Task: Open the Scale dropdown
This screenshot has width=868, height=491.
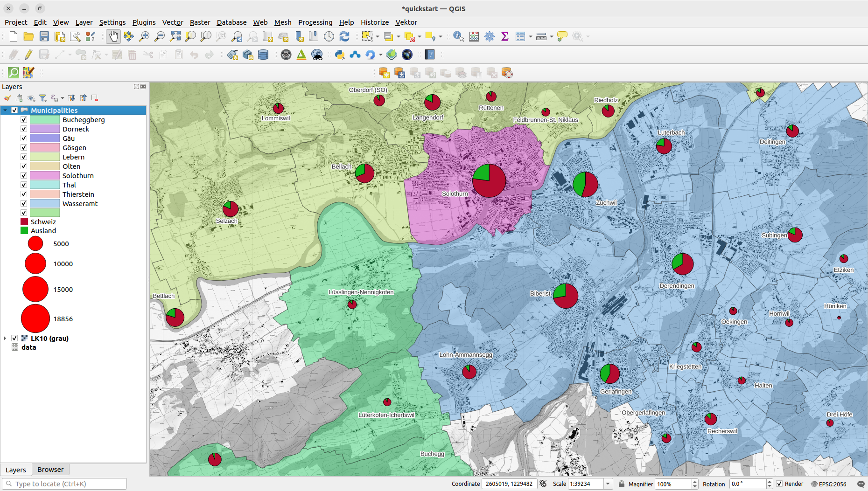Action: click(608, 484)
